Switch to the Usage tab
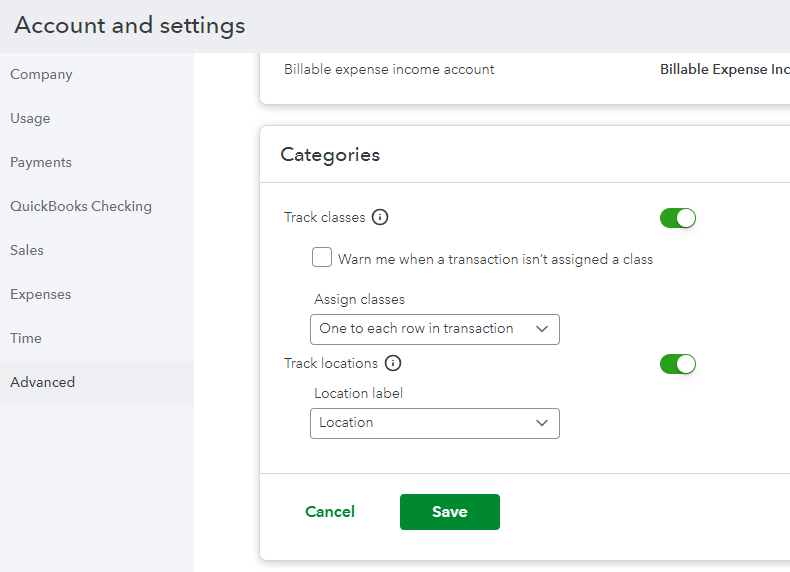Image resolution: width=790 pixels, height=572 pixels. tap(30, 119)
